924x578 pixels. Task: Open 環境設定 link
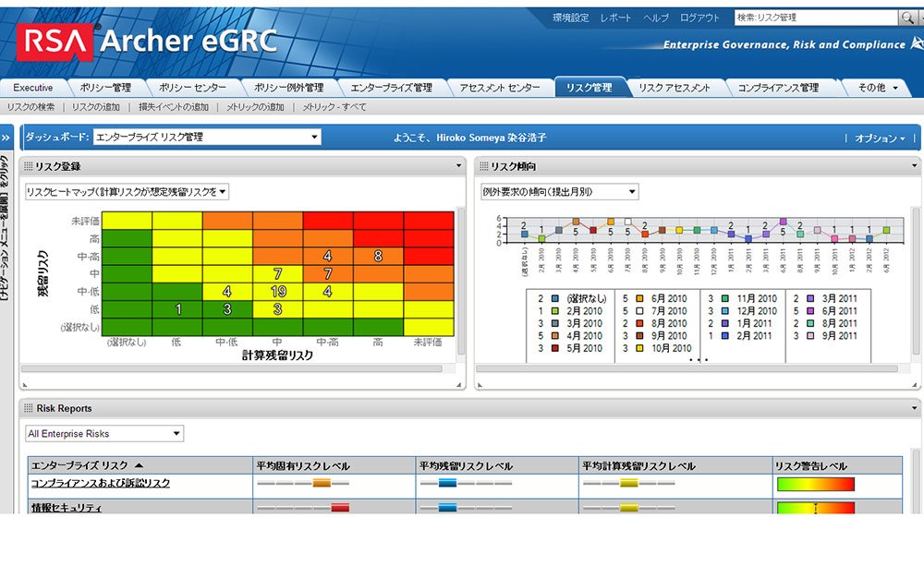[x=571, y=18]
